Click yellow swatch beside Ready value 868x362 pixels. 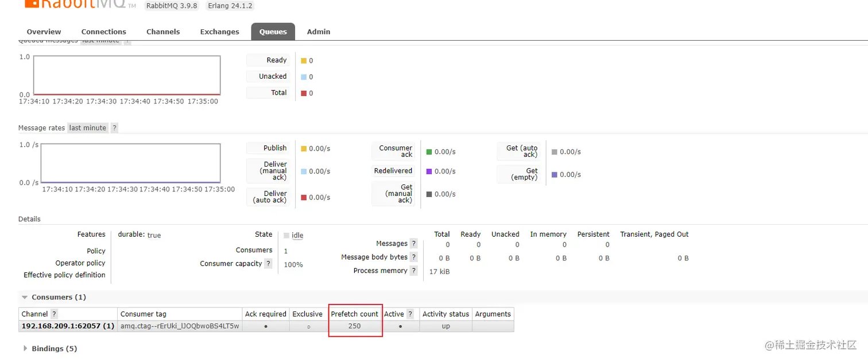(304, 60)
